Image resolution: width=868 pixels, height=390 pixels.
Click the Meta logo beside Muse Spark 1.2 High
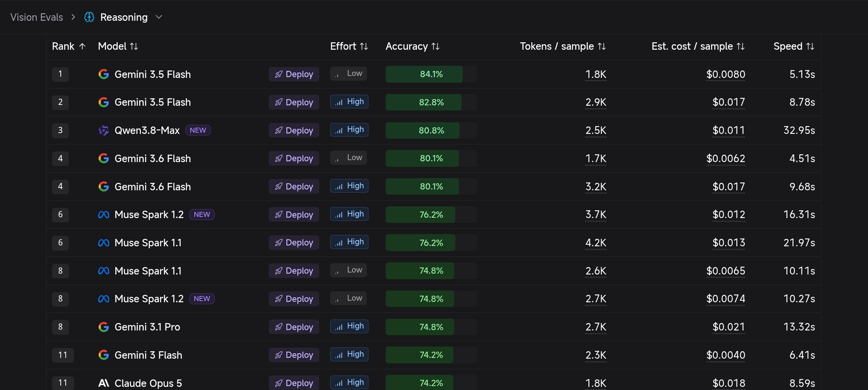[x=104, y=215]
